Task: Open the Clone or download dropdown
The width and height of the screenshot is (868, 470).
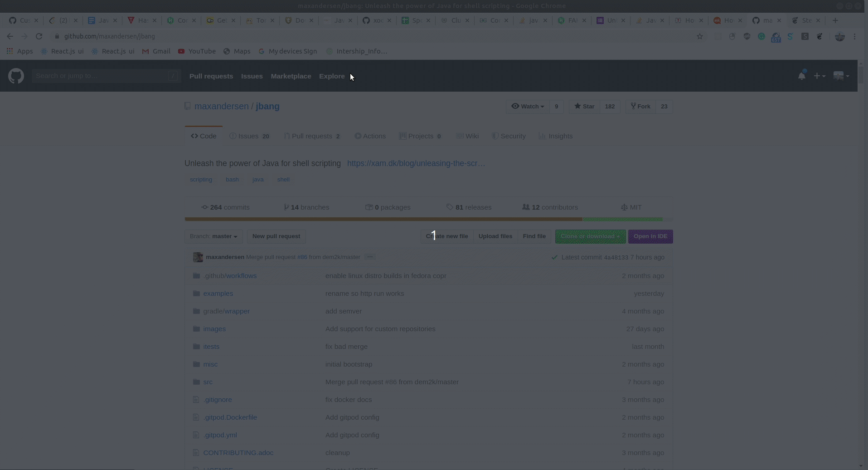Action: (x=590, y=236)
